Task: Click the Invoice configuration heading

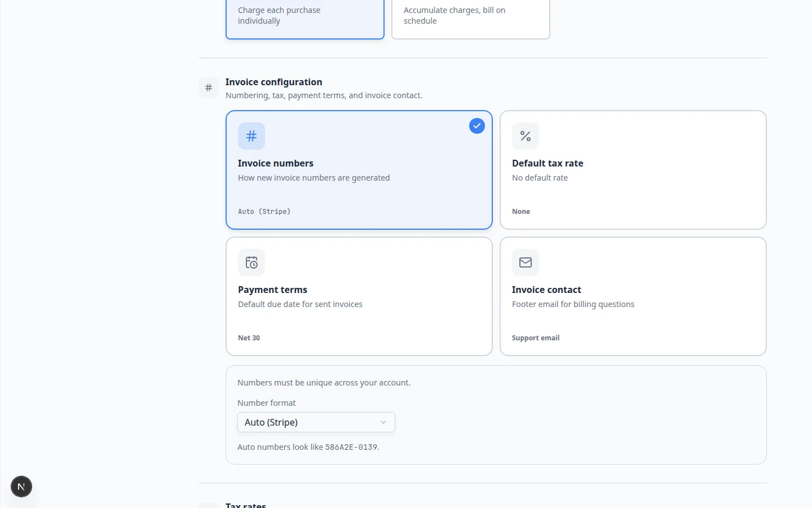Action: click(x=274, y=82)
